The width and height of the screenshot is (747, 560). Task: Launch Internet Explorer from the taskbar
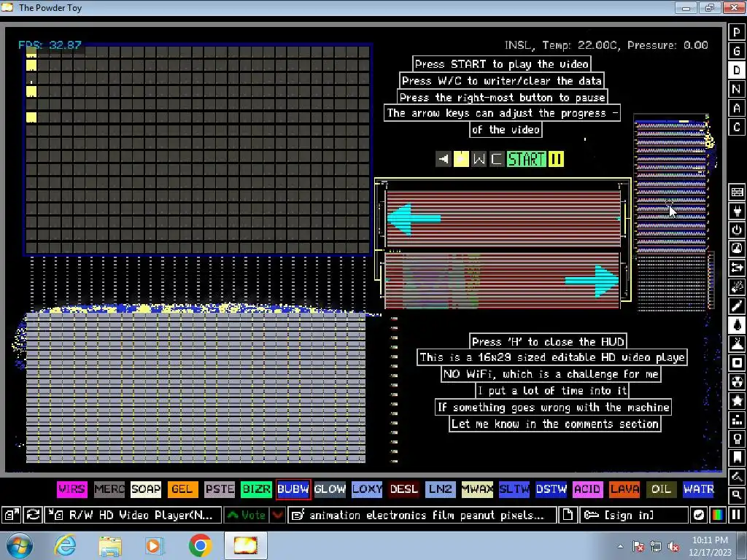coord(65,545)
